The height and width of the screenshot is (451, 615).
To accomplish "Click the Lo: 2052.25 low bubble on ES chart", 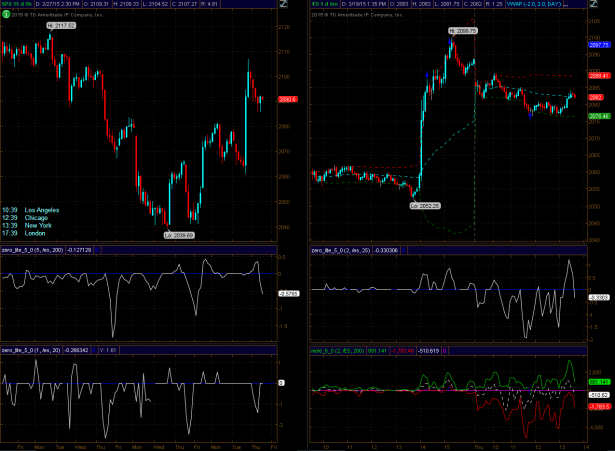I will click(425, 205).
